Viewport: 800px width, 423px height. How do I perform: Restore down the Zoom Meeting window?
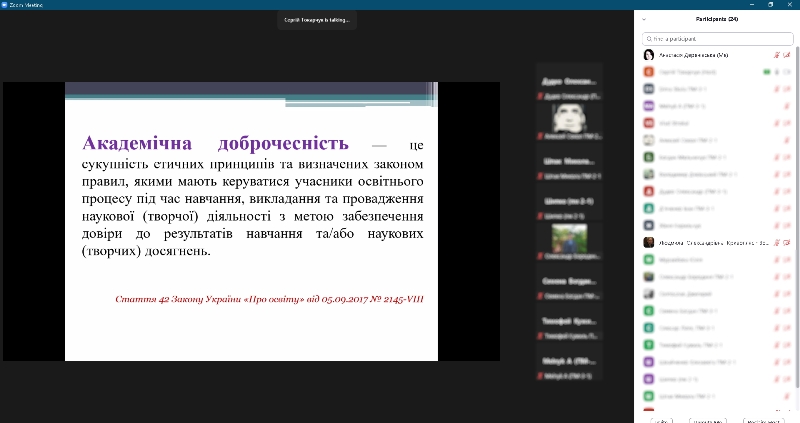(x=770, y=5)
